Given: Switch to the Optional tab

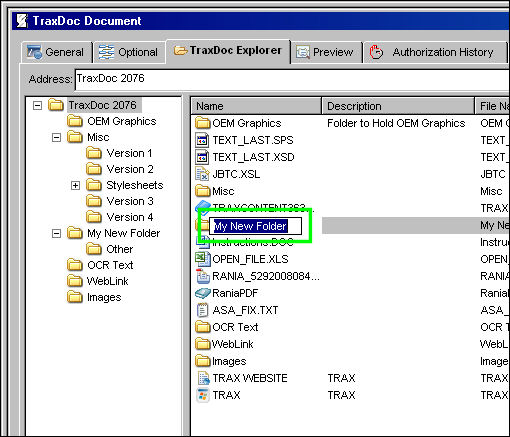Looking at the screenshot, I should coord(129,52).
